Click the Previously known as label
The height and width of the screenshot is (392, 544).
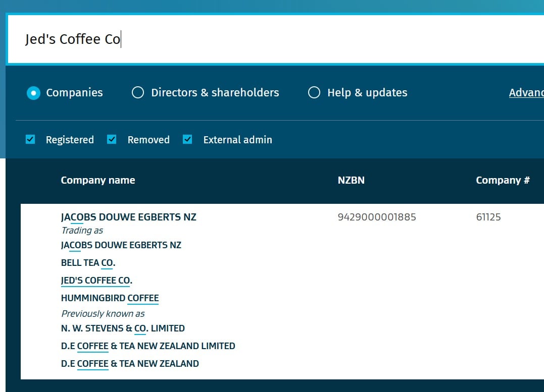point(103,314)
